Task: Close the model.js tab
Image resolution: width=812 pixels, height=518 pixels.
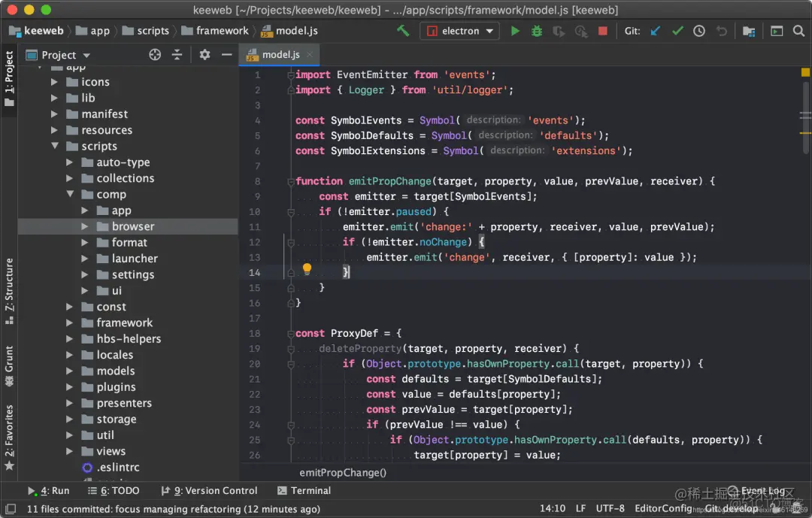Action: [310, 55]
